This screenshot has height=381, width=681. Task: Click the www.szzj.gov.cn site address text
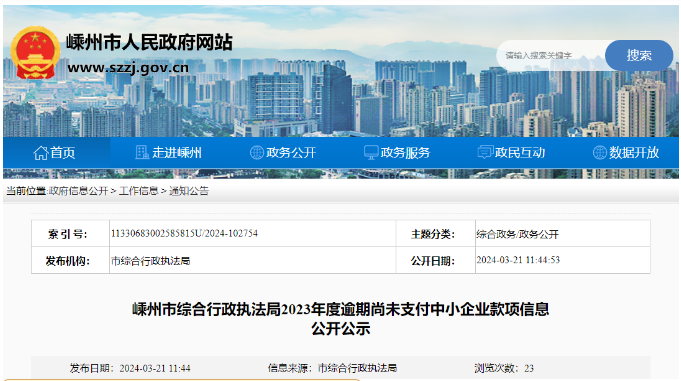tap(128, 68)
